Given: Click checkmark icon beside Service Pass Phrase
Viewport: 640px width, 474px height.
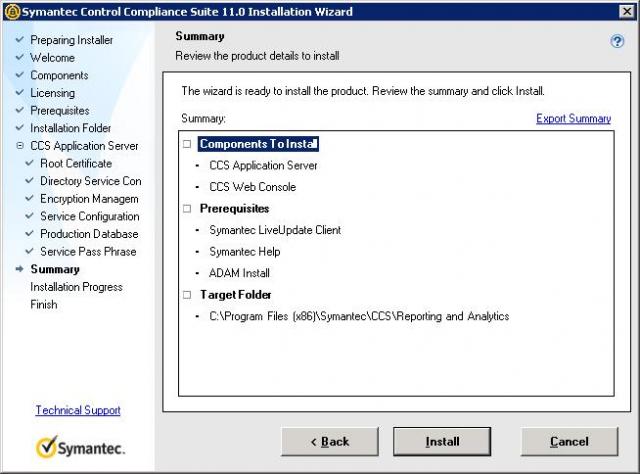Looking at the screenshot, I should 29,251.
